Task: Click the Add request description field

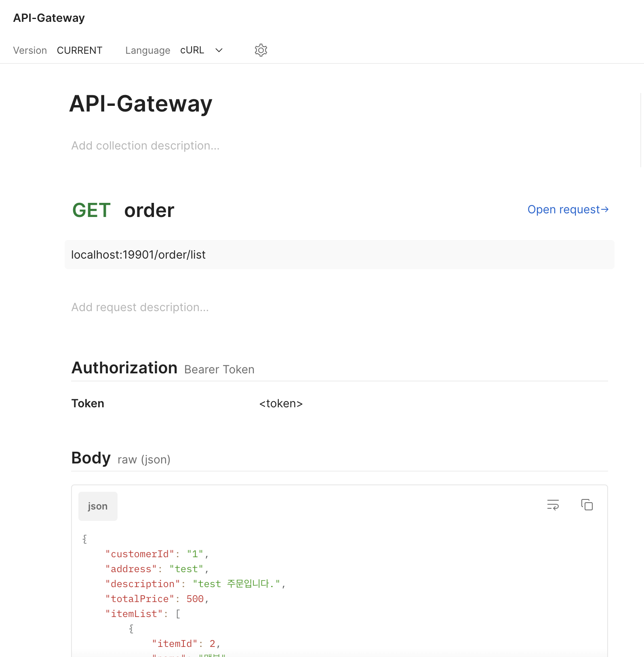Action: (x=140, y=307)
